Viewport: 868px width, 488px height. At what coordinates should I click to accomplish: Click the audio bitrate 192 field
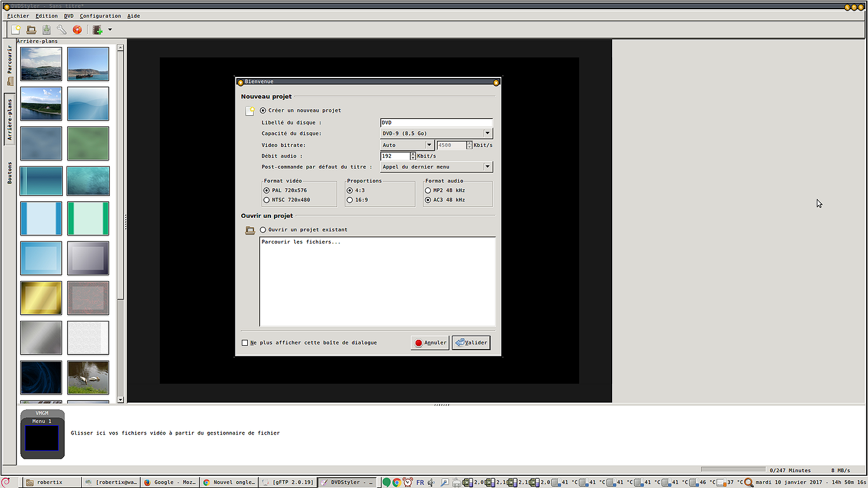pyautogui.click(x=395, y=156)
